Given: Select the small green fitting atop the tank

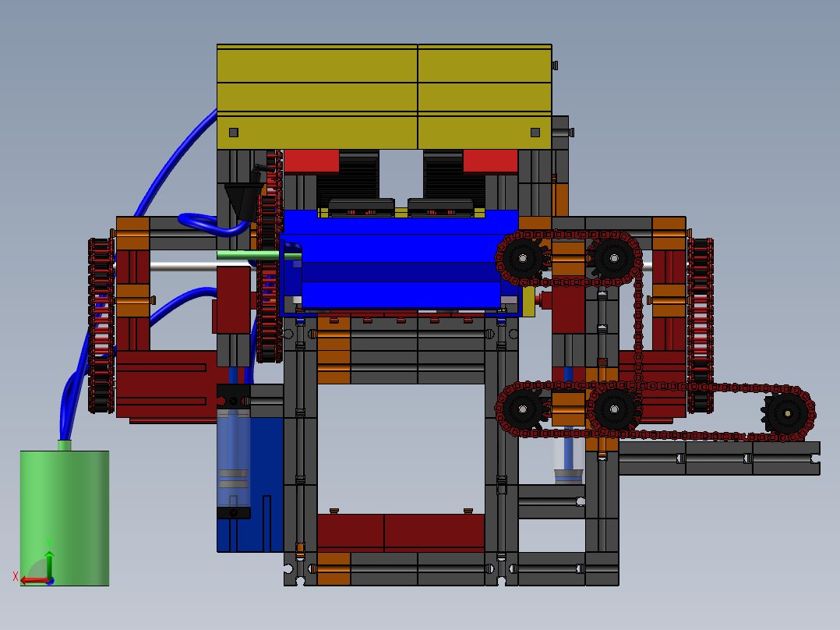Looking at the screenshot, I should click(64, 445).
